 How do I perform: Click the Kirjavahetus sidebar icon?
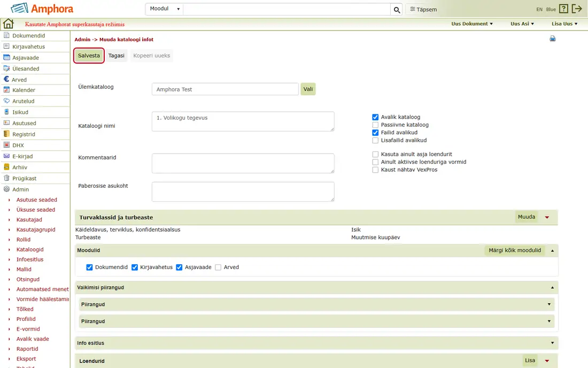tap(6, 46)
